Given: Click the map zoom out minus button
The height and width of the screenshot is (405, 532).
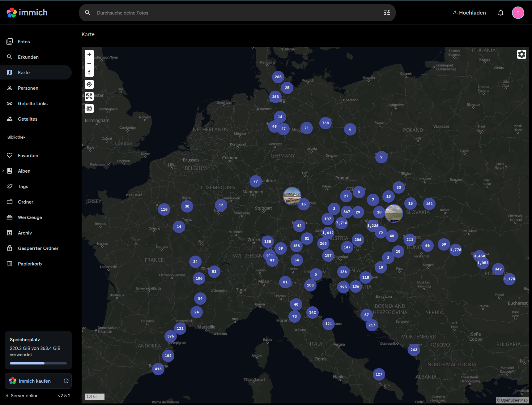Looking at the screenshot, I should pos(89,63).
